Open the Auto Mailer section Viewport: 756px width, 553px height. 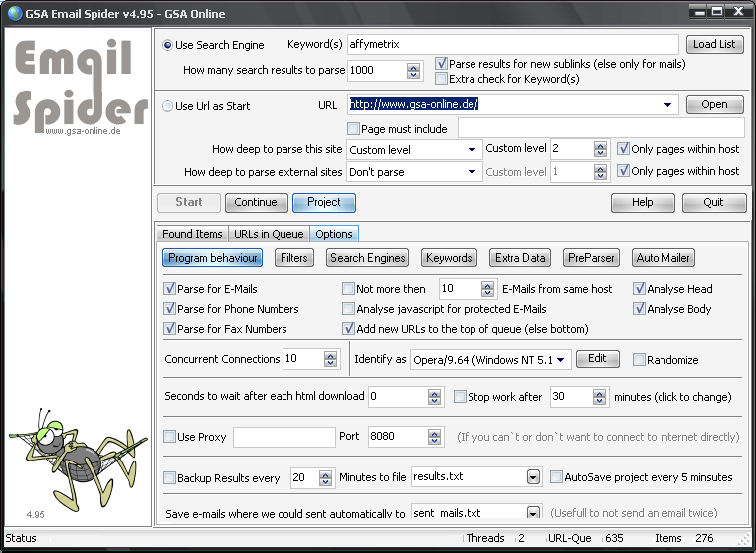click(x=663, y=258)
